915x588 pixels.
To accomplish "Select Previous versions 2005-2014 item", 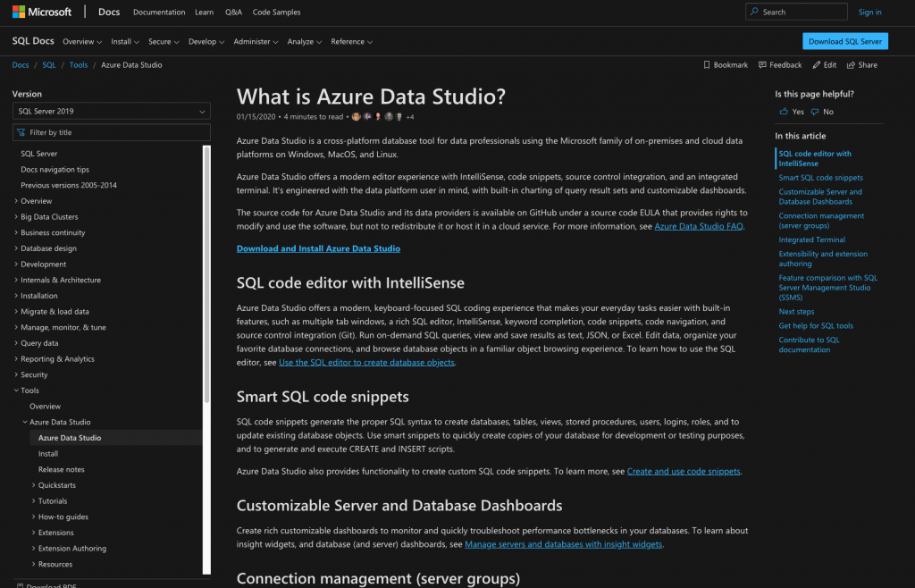I will pyautogui.click(x=69, y=185).
